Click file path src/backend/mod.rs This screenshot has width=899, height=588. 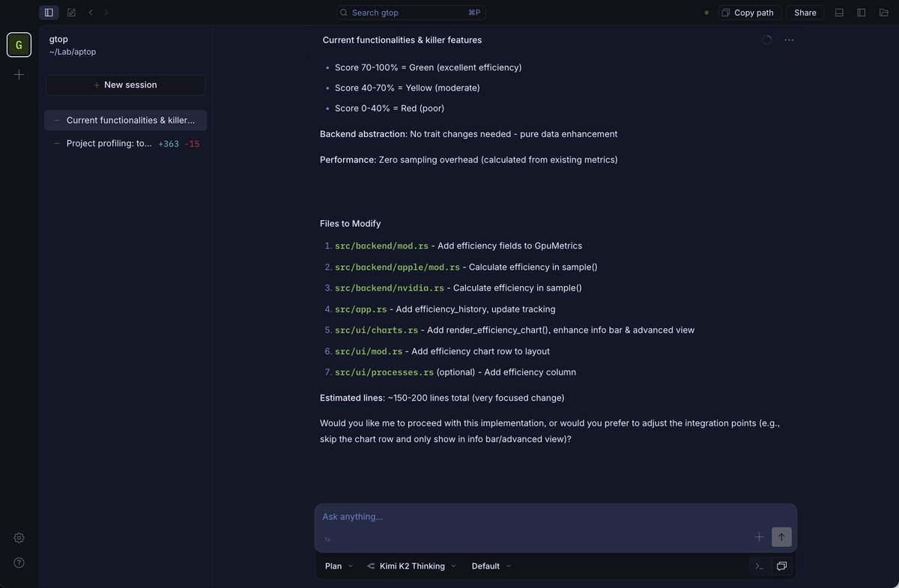click(381, 246)
